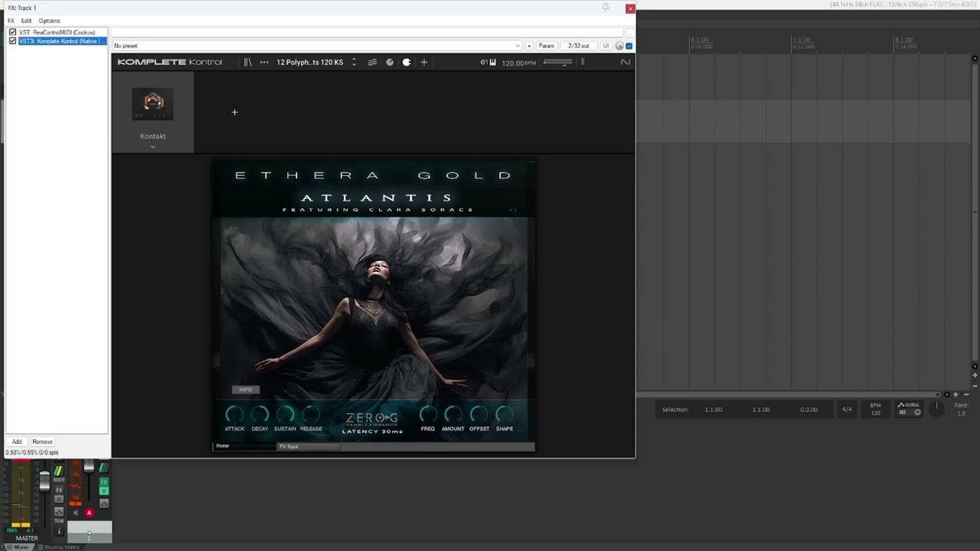The image size is (980, 551).
Task: Toggle the UI button in FX window
Action: tap(606, 46)
